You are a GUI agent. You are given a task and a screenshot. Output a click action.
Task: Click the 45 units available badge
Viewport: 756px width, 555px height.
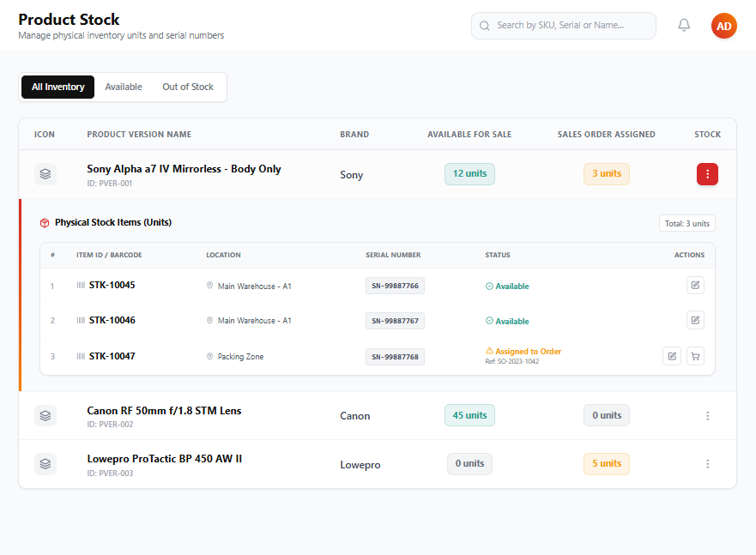(x=469, y=415)
